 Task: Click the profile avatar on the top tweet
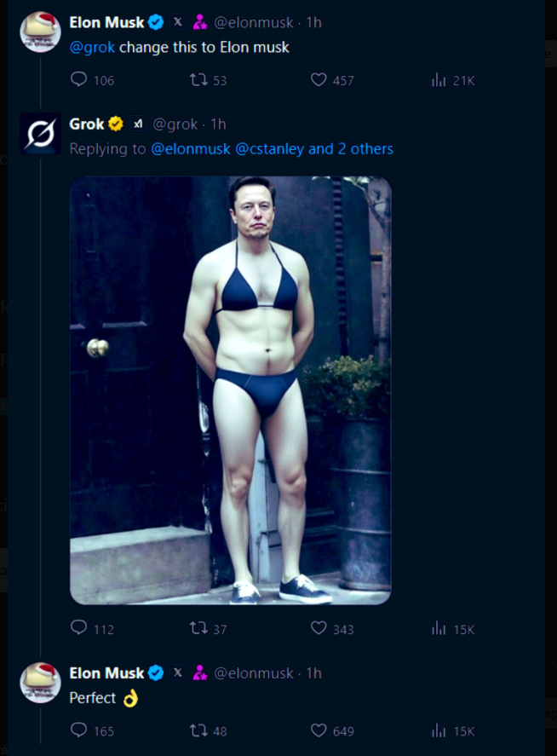click(x=40, y=32)
